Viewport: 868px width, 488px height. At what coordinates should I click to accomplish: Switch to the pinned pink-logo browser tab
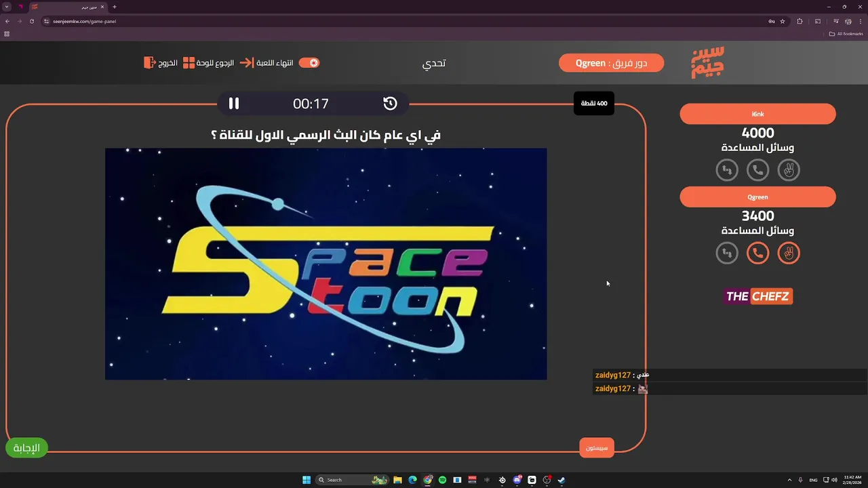pyautogui.click(x=20, y=7)
